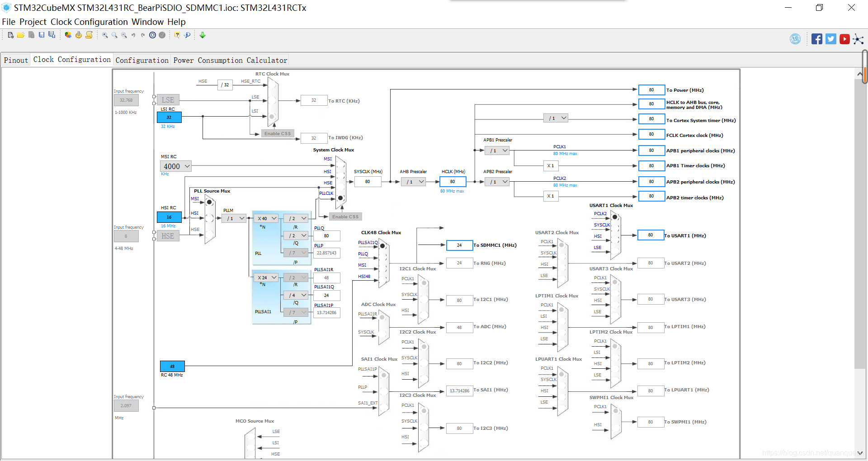Select SYSCLK in the USART1 Clock Mux
Viewport: 868px width, 461px height.
point(615,229)
